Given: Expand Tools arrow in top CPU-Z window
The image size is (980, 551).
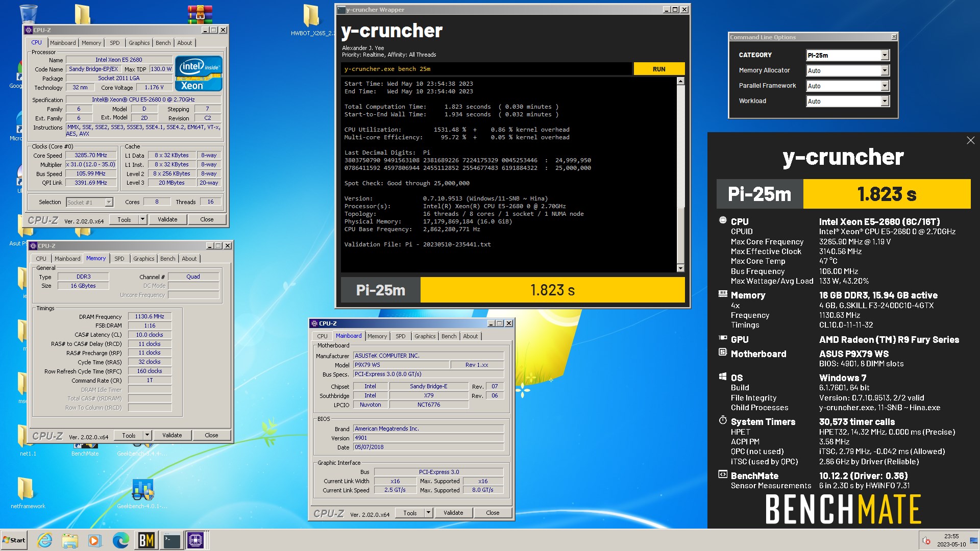Looking at the screenshot, I should click(142, 219).
